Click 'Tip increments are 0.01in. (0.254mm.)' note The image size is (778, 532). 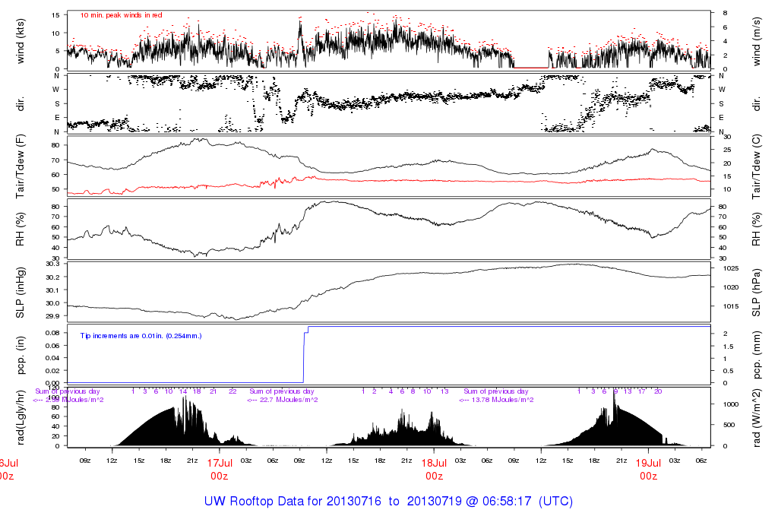click(x=141, y=336)
